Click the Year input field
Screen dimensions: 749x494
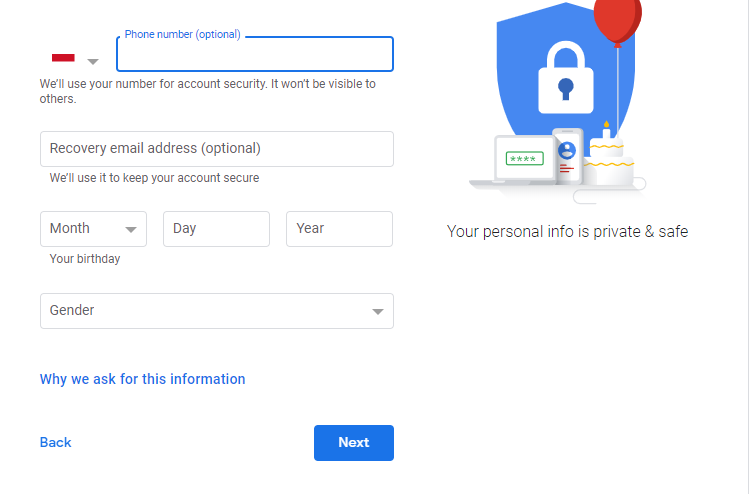click(340, 229)
